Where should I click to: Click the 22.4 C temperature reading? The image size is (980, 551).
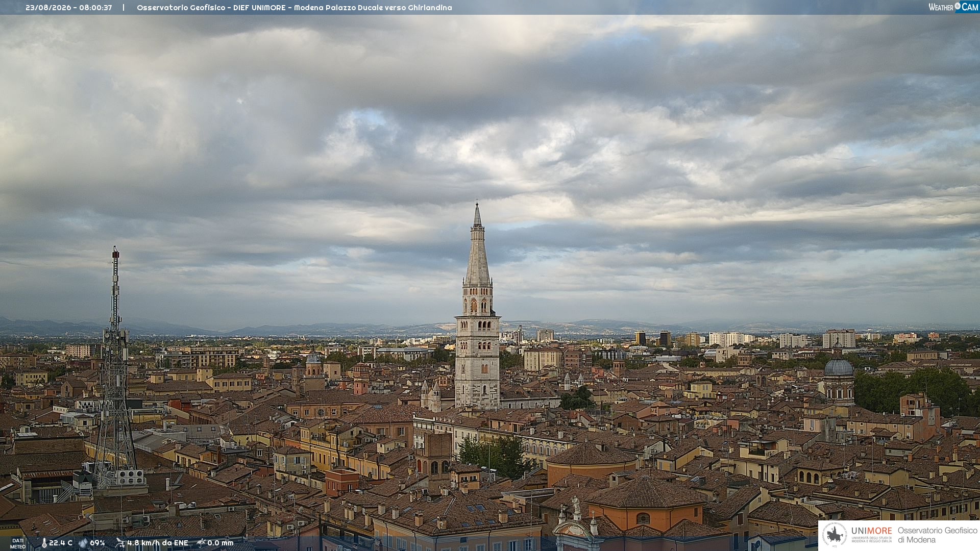[61, 543]
